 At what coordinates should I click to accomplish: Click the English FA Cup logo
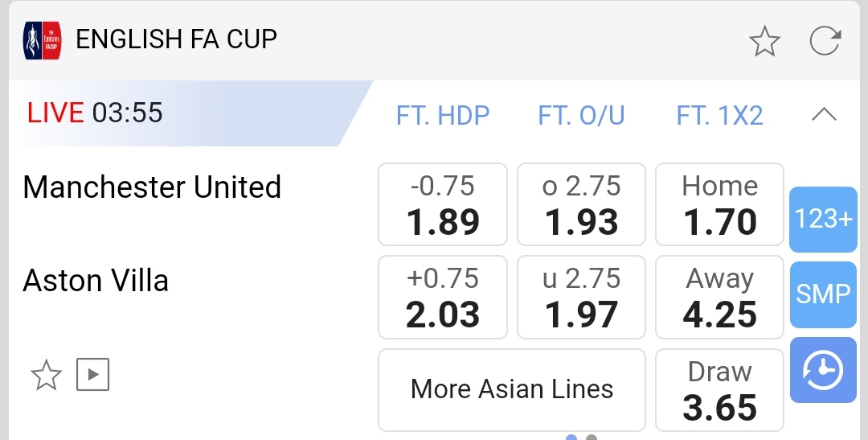point(43,40)
